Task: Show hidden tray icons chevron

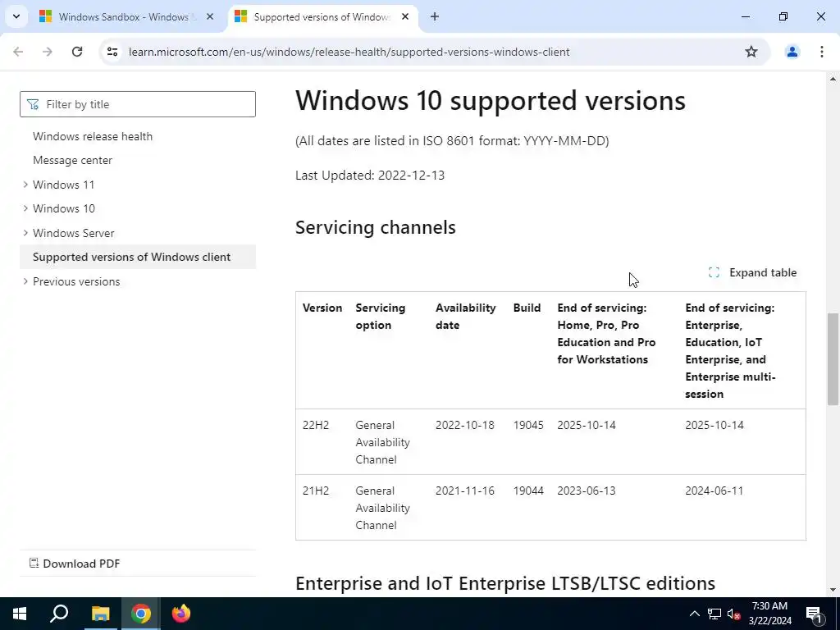Action: 694,614
